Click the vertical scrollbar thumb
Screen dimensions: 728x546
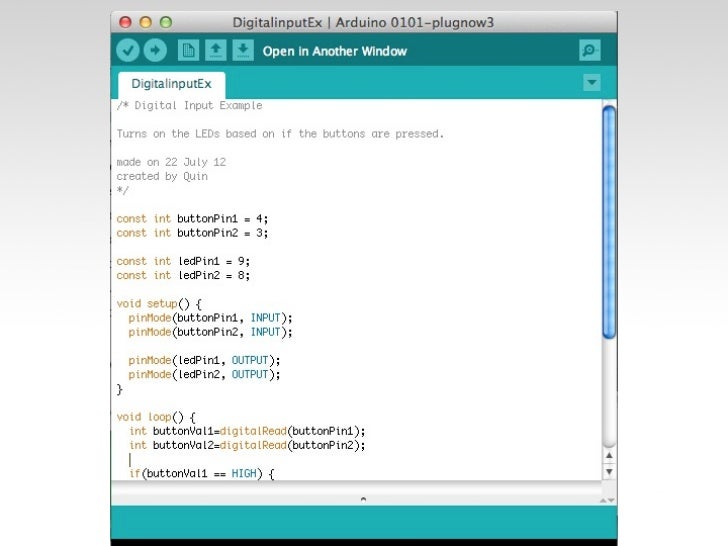pos(609,222)
